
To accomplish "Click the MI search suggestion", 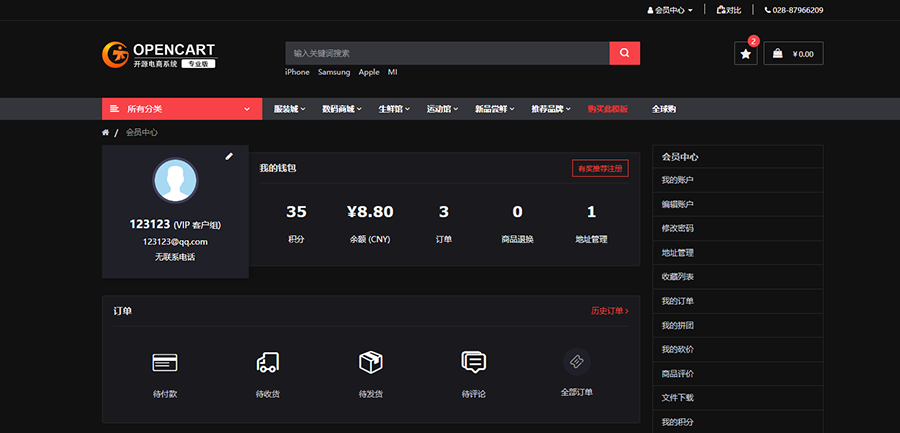I will (x=393, y=72).
